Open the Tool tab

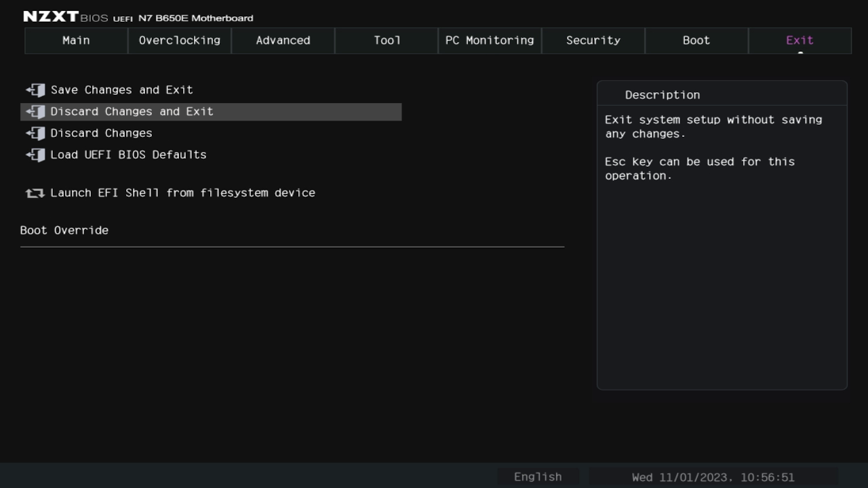[387, 41]
